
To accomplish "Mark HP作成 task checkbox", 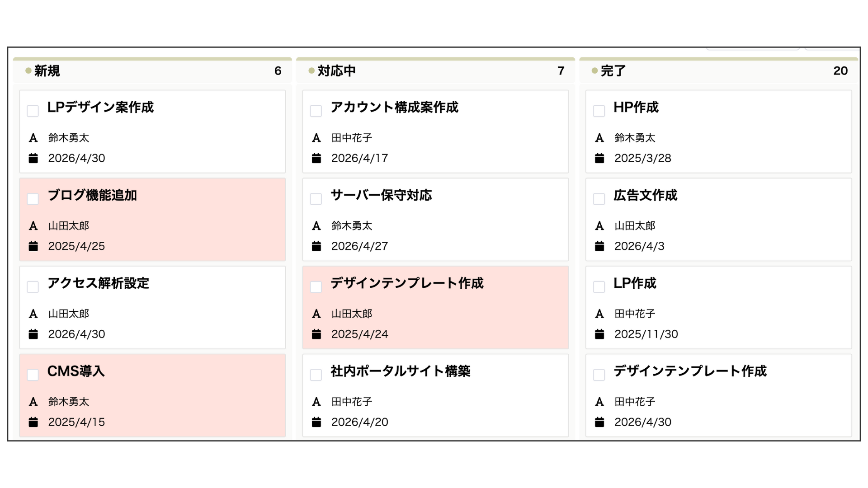I will pos(599,111).
